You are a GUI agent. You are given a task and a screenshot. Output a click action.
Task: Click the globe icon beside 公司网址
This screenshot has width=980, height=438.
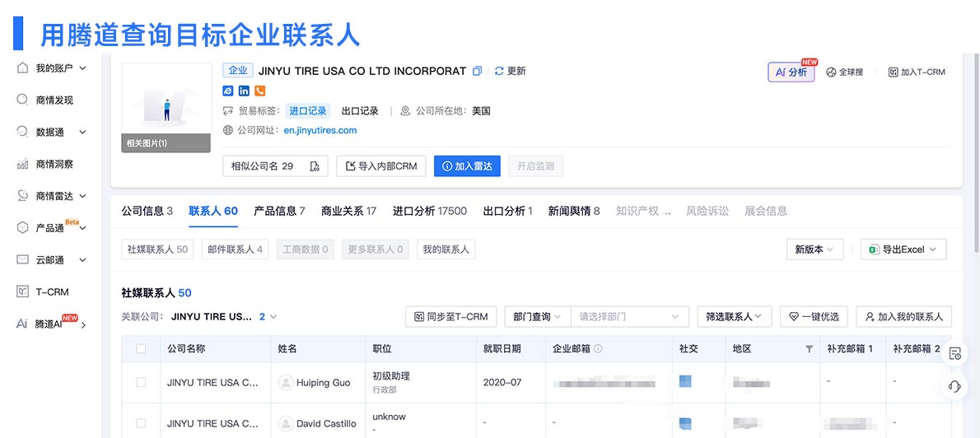point(227,131)
